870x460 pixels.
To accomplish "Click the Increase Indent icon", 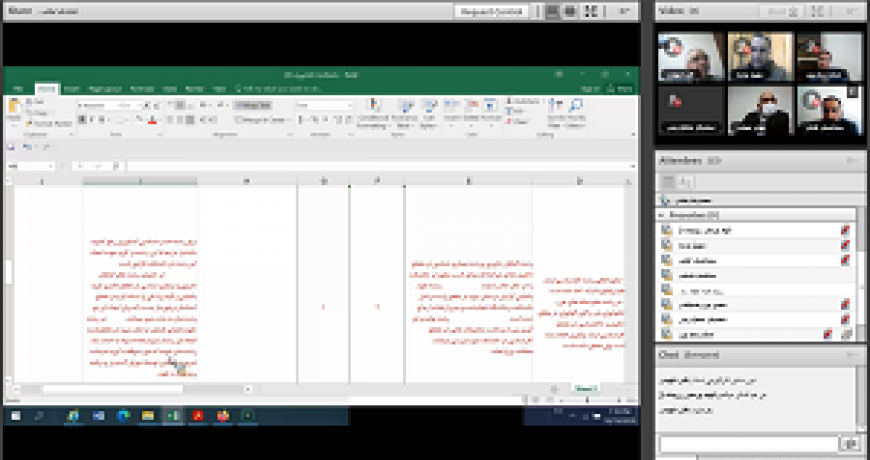I will coord(213,120).
